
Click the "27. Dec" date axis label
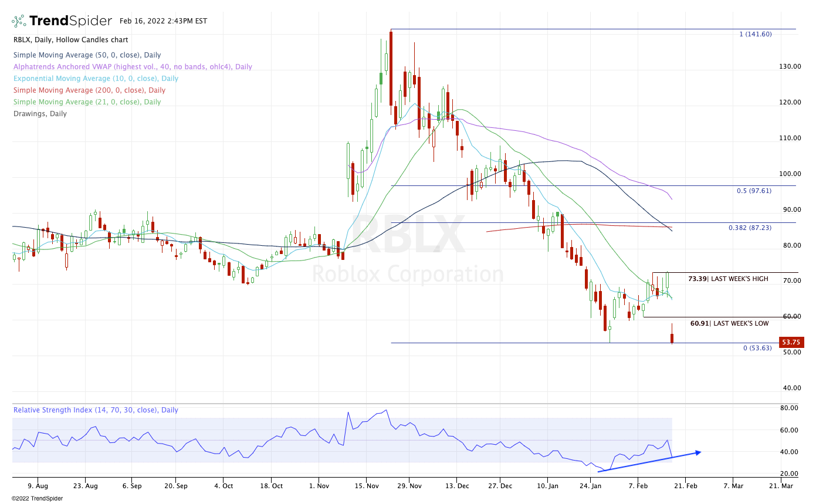tap(500, 486)
